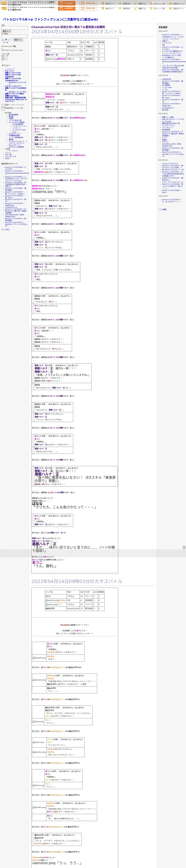
Task: Click もっと見る below recent pages list
Action: point(5,229)
